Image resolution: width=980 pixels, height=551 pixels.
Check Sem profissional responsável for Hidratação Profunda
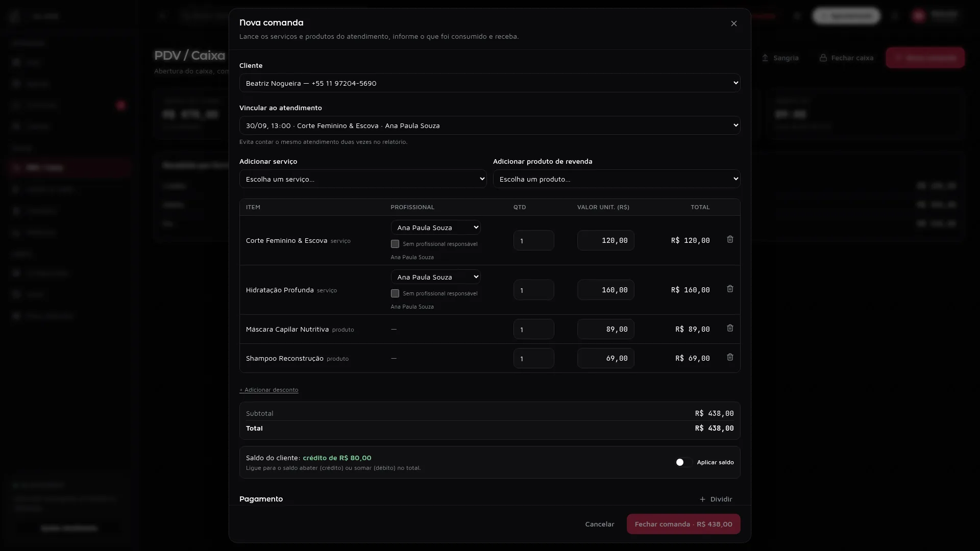[x=395, y=293]
